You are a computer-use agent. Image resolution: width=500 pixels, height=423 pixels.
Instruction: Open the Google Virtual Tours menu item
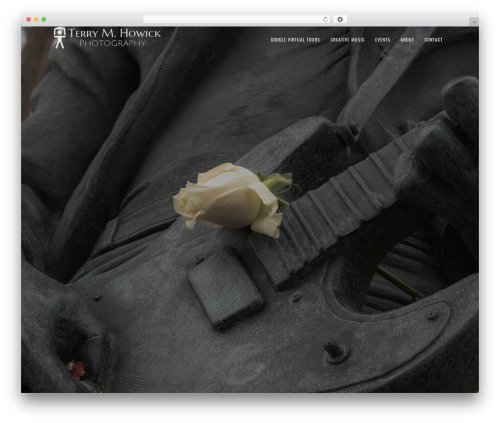[295, 40]
